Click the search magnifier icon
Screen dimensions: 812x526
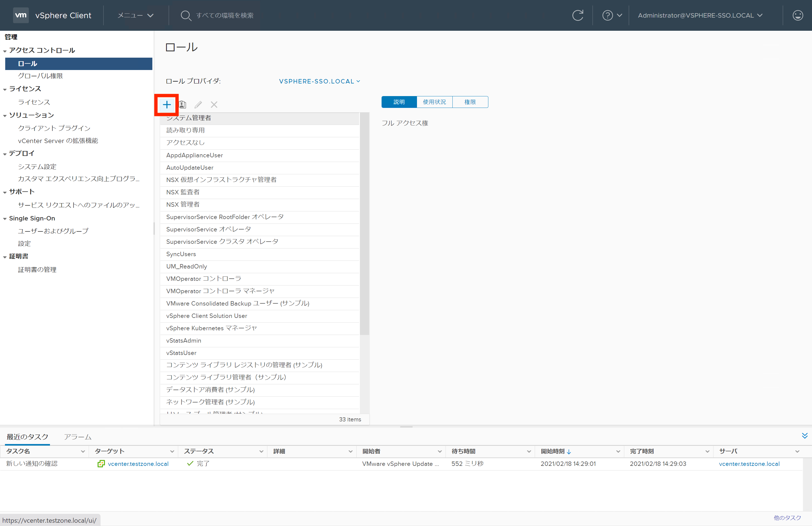point(186,15)
